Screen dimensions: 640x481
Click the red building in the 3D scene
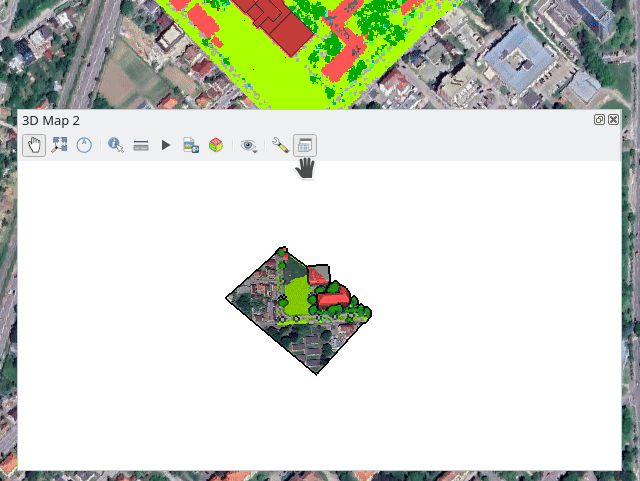[334, 297]
